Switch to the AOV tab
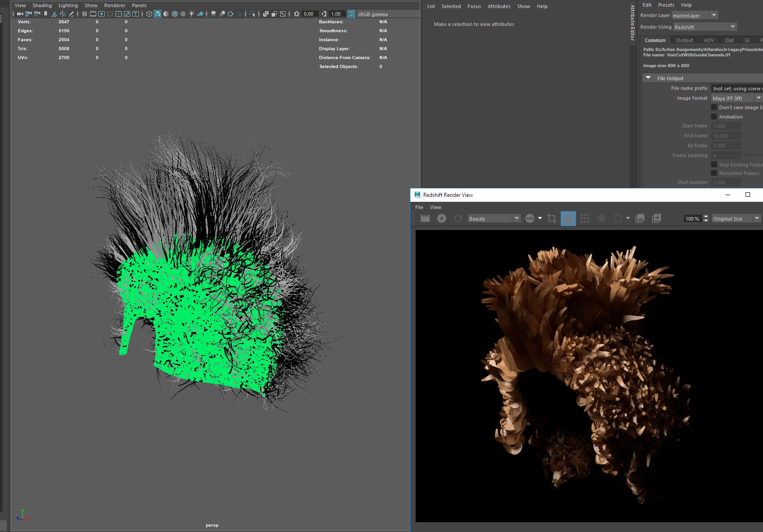This screenshot has width=763, height=532. (x=709, y=40)
